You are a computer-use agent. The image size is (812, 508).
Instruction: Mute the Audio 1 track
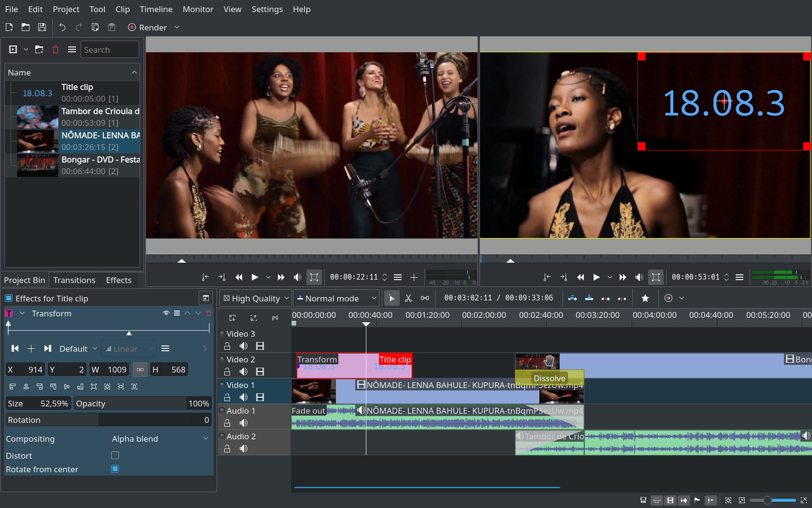pos(243,422)
